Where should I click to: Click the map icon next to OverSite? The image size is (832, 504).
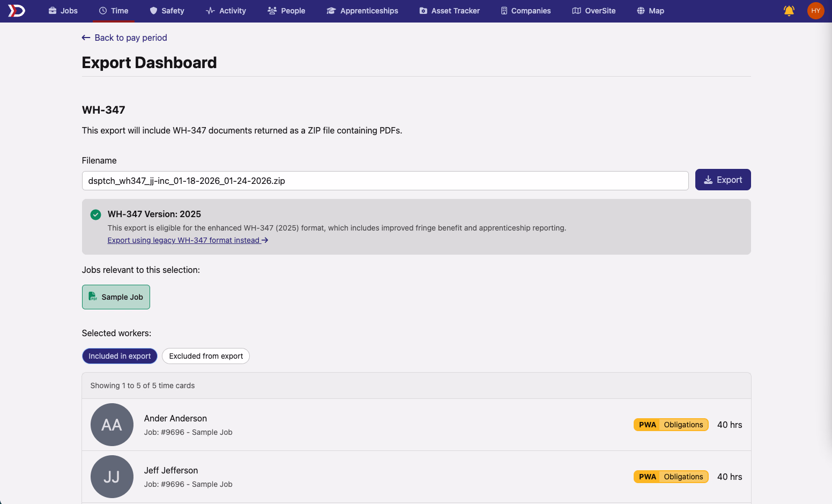pos(577,11)
